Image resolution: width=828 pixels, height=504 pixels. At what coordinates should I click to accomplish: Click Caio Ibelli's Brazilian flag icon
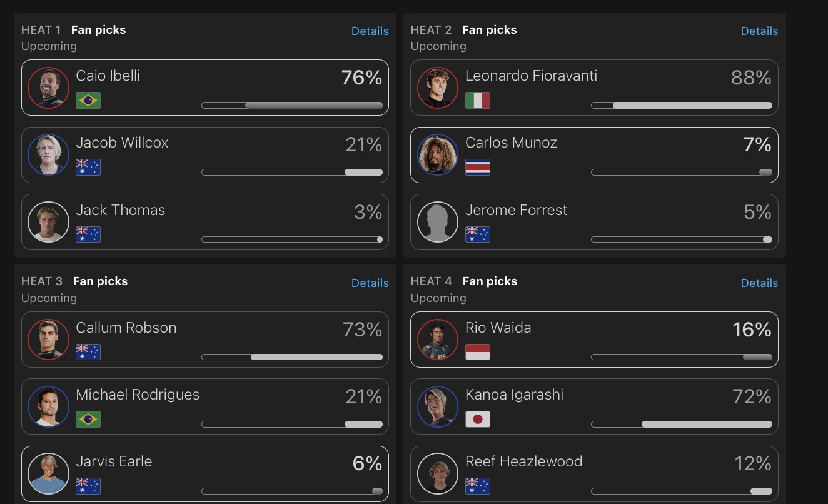coord(88,100)
